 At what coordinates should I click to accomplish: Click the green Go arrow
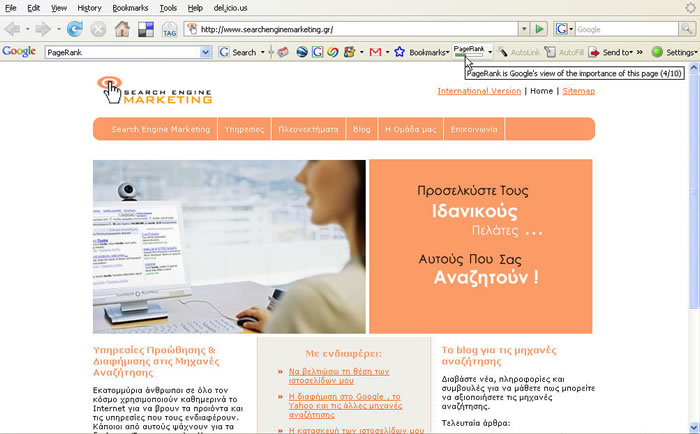(x=539, y=29)
